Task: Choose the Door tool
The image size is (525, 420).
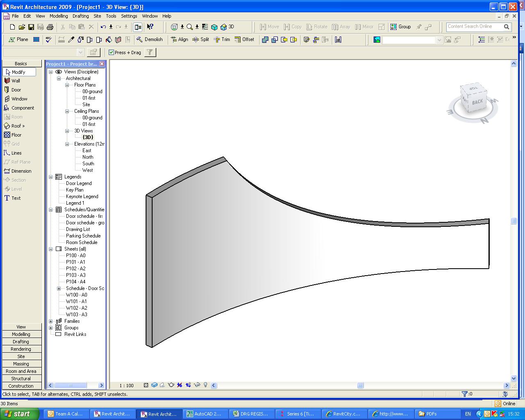Action: (x=16, y=90)
